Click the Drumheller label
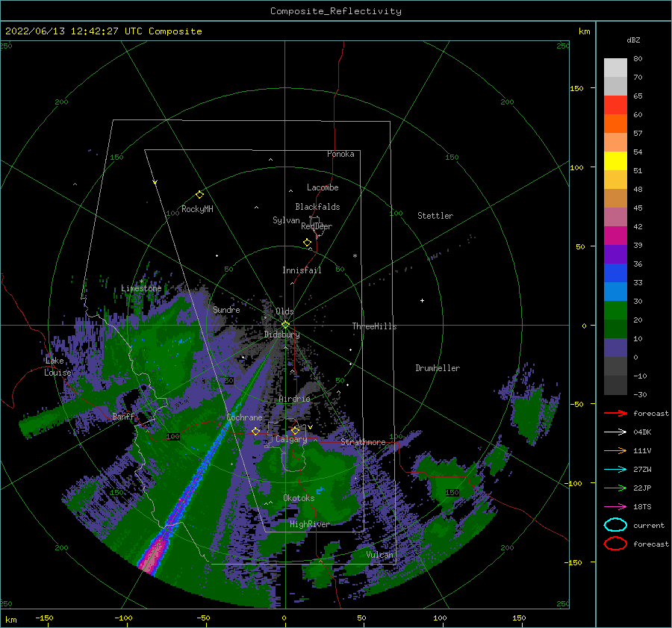This screenshot has width=672, height=628. (x=438, y=368)
